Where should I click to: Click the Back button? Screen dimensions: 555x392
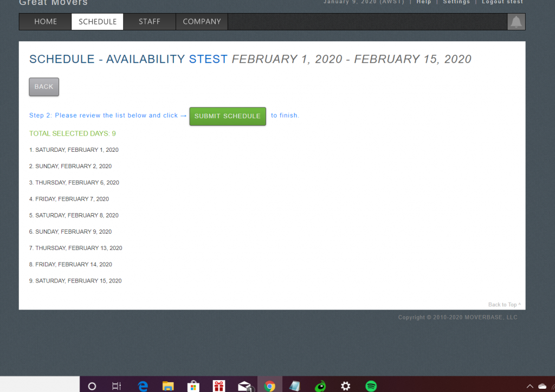[44, 87]
